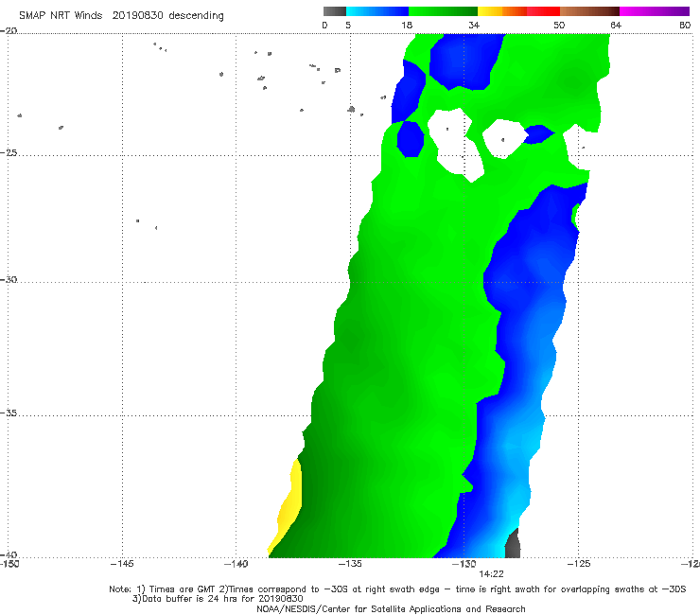Click the green segment of the color bar
The image size is (700, 615).
coord(443,11)
